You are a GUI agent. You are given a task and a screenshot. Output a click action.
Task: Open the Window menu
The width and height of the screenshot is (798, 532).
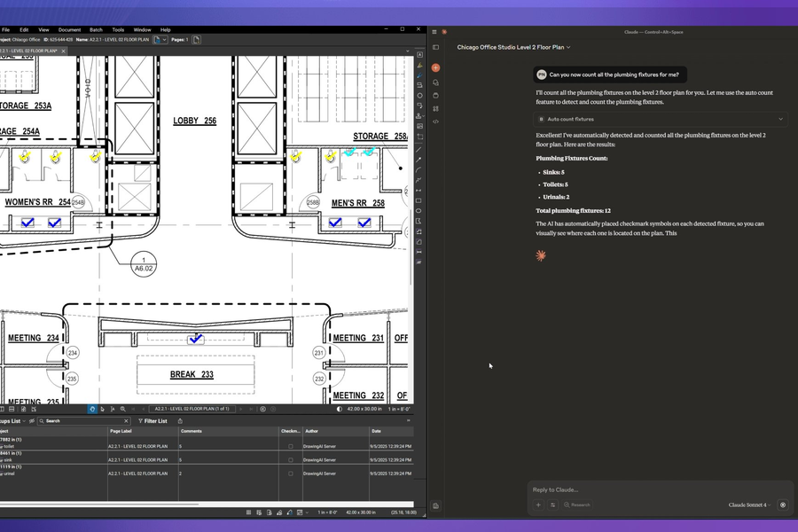(142, 30)
